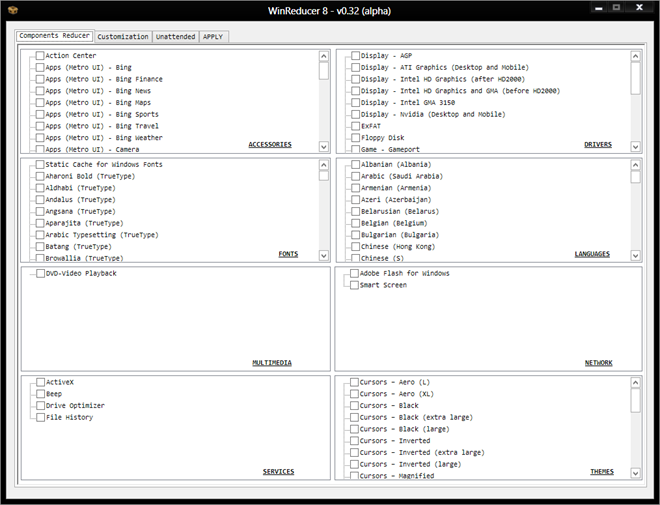The height and width of the screenshot is (505, 660).
Task: Click the MULTIMEDIA section label
Action: click(x=272, y=363)
